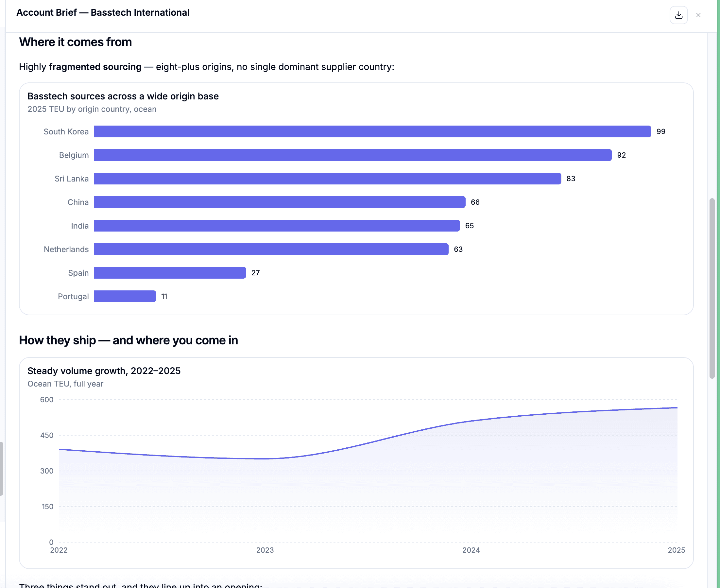The width and height of the screenshot is (720, 588).
Task: Close the Account Brief panel
Action: pos(698,15)
